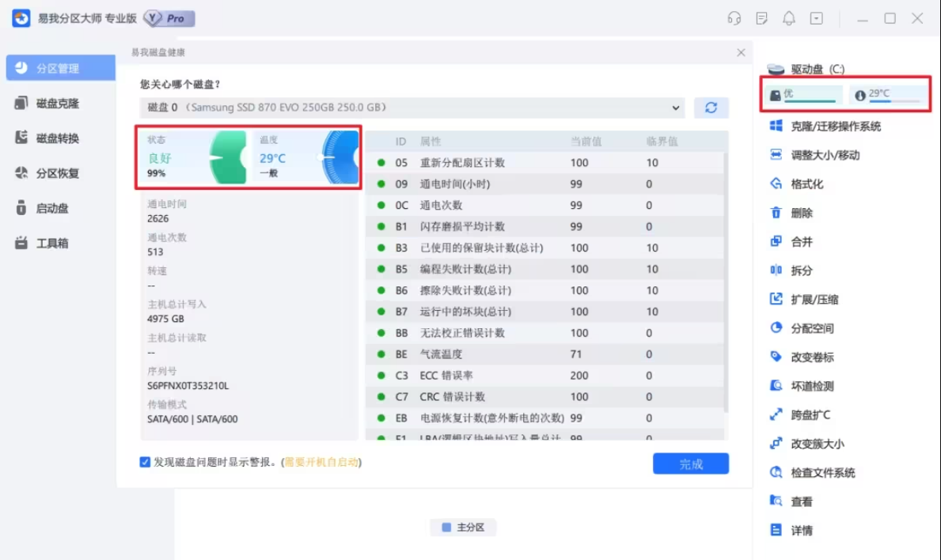This screenshot has height=560, width=941.
Task: Click the 改变簇大小 icon
Action: (776, 443)
